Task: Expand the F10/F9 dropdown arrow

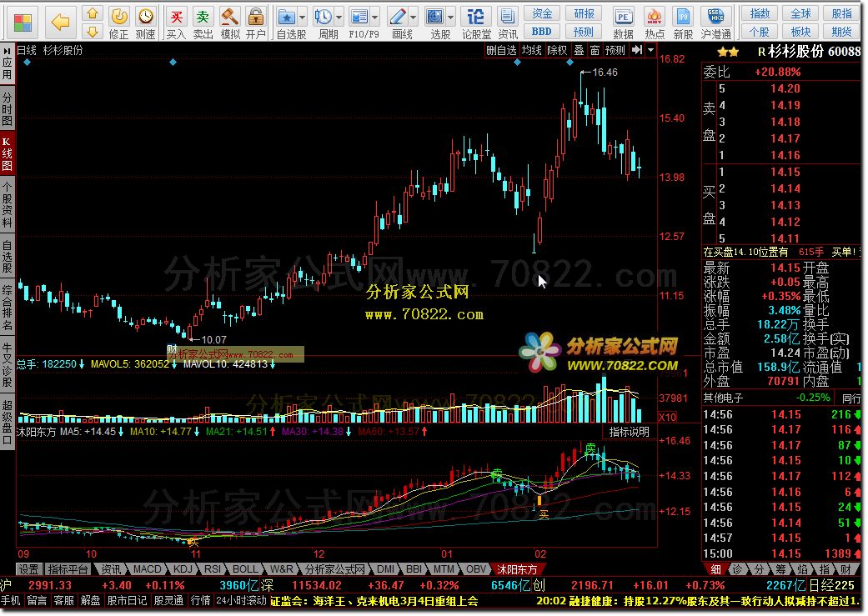Action: click(x=374, y=18)
